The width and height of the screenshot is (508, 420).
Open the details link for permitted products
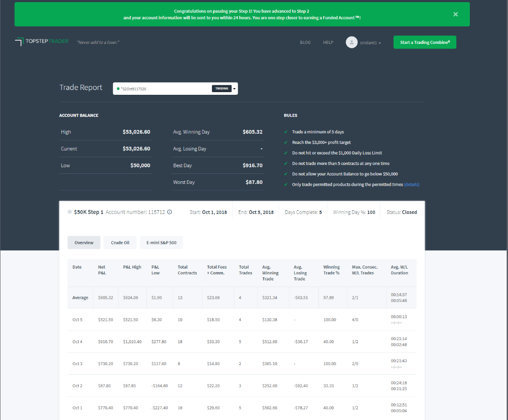[411, 184]
